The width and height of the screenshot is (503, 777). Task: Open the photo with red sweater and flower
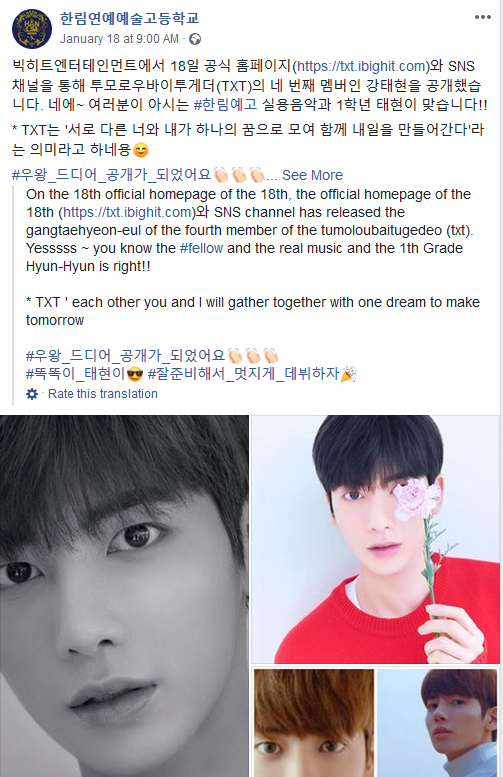pos(376,539)
